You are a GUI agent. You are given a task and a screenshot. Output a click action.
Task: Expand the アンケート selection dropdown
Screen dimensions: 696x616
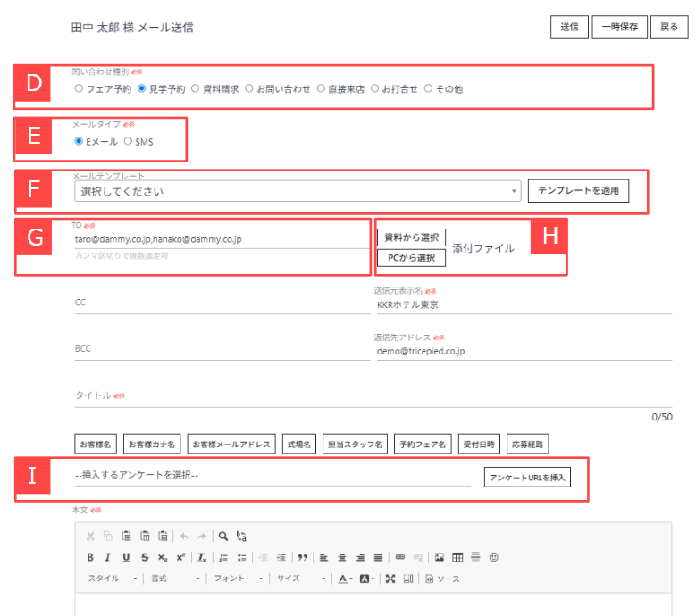[x=273, y=476]
